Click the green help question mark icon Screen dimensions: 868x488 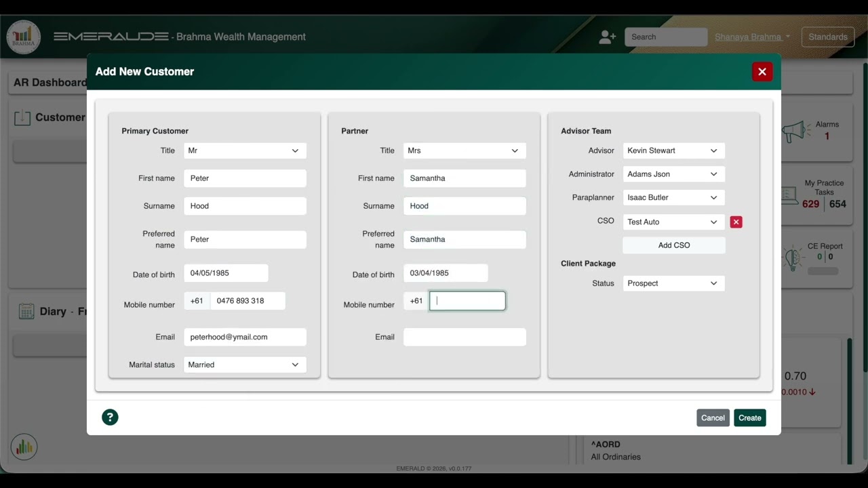[x=110, y=418]
